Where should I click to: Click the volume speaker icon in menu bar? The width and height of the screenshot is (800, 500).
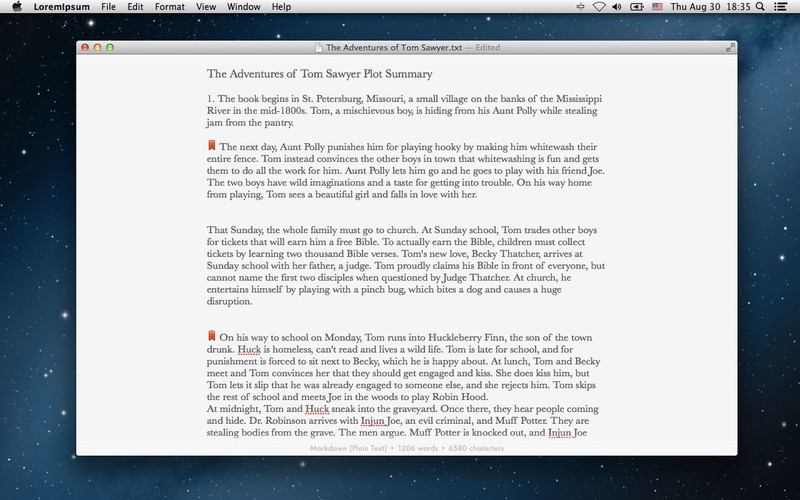pos(617,7)
